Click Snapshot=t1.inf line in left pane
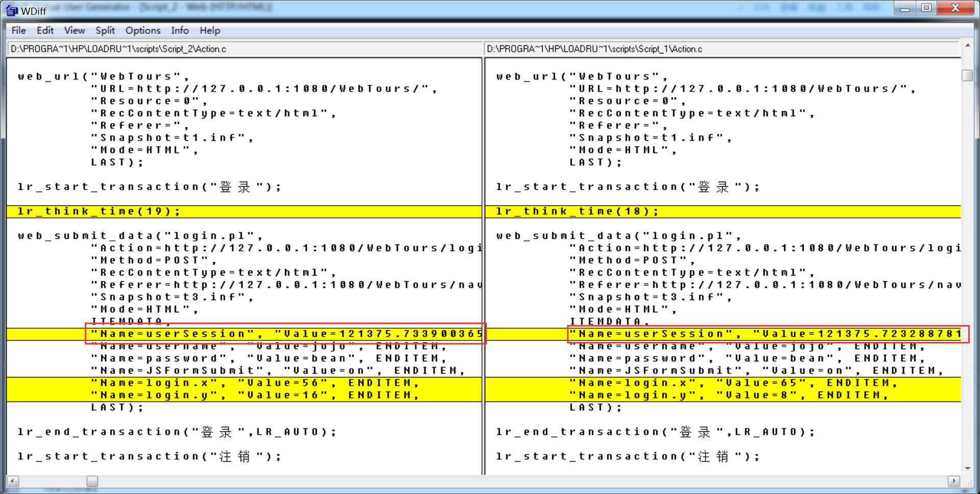The image size is (980, 494). click(x=173, y=138)
